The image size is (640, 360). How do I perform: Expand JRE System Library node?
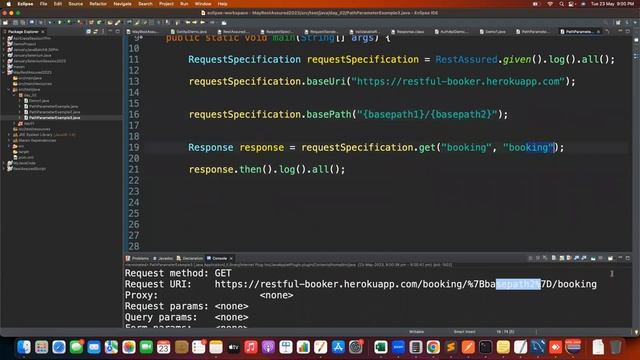(x=9, y=134)
